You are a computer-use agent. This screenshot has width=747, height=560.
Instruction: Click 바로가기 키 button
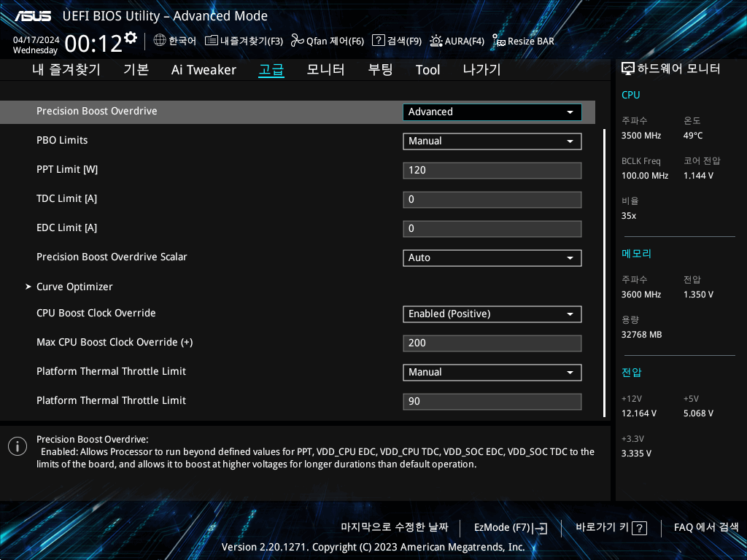coord(611,528)
